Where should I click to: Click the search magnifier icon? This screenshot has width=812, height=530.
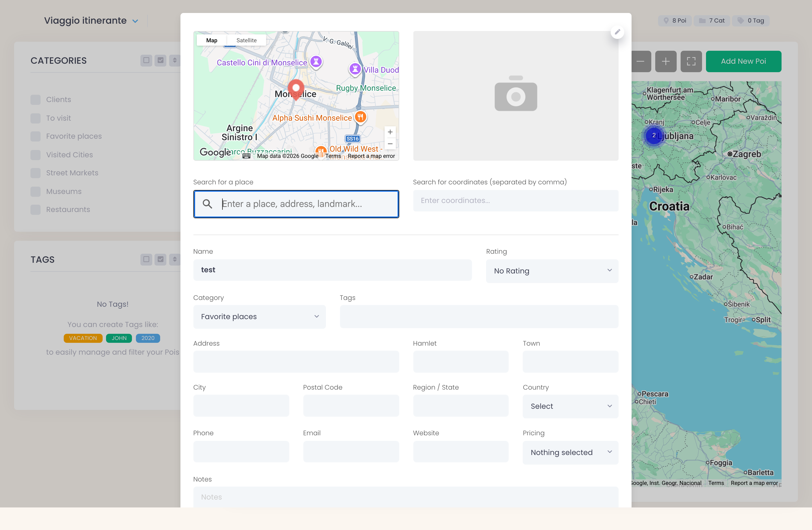pyautogui.click(x=208, y=204)
